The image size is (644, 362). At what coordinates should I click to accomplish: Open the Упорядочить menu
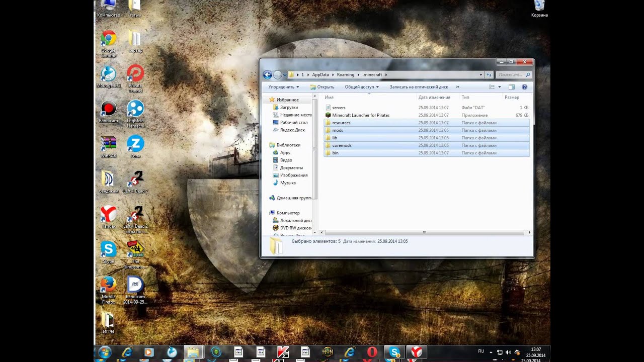pyautogui.click(x=284, y=87)
